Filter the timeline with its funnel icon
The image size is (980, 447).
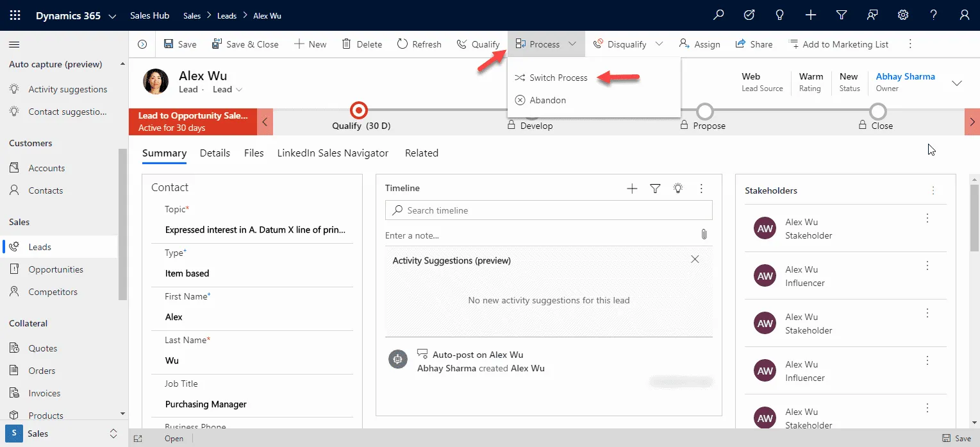coord(655,187)
